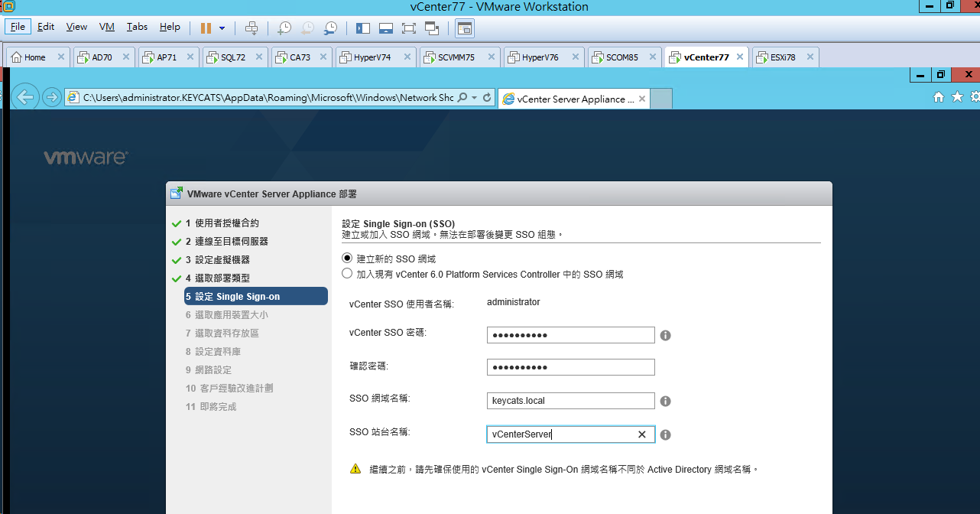The image size is (980, 514).
Task: Select the 建立新的 SSO 網域 radio button
Action: (347, 259)
